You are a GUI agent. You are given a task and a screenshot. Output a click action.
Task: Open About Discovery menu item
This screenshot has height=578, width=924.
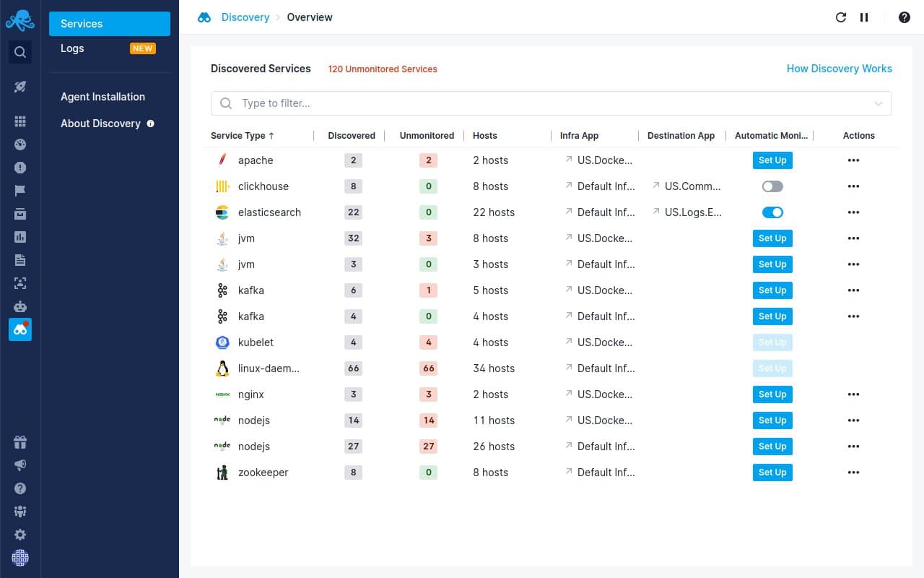(100, 124)
